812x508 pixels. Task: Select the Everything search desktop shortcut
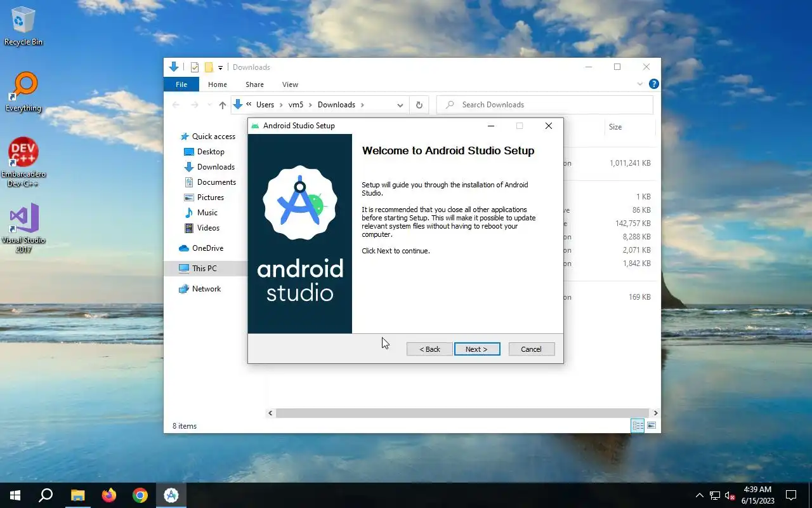(23, 92)
